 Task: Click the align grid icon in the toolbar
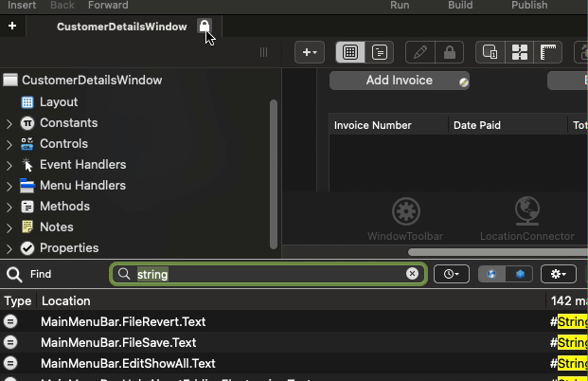pyautogui.click(x=519, y=52)
